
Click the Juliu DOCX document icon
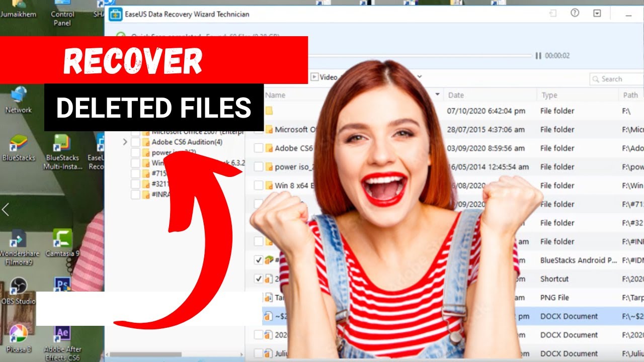[269, 353]
